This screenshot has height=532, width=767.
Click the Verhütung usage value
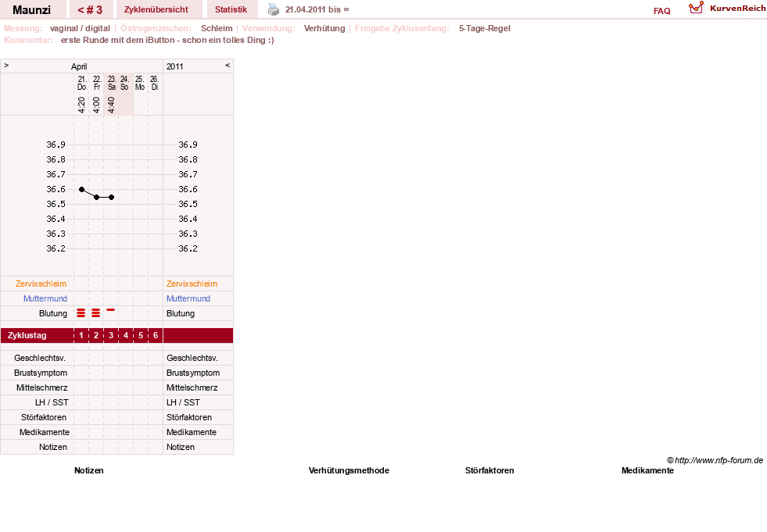point(324,28)
